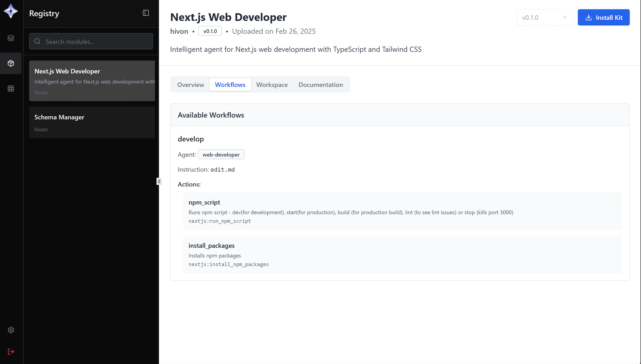The image size is (641, 364).
Task: Select the package registry sidebar icon
Action: [x=11, y=63]
